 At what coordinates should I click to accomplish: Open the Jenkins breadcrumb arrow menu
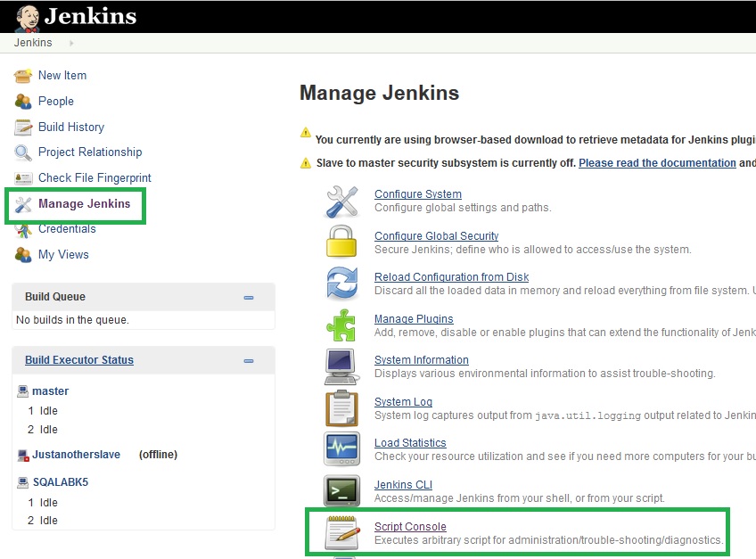(71, 43)
